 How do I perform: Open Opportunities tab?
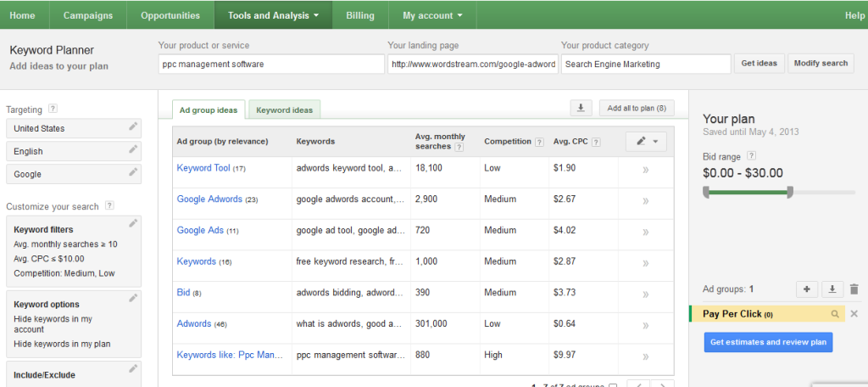click(170, 15)
